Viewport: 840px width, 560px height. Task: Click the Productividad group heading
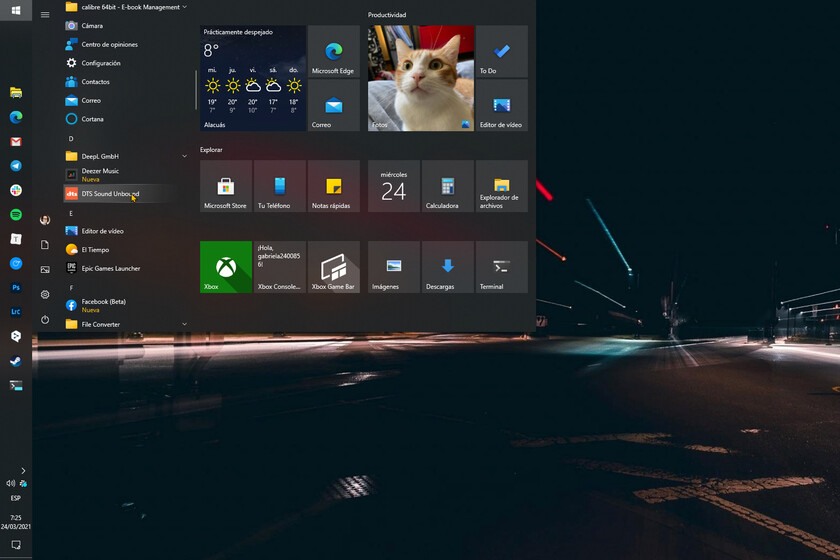pos(387,15)
